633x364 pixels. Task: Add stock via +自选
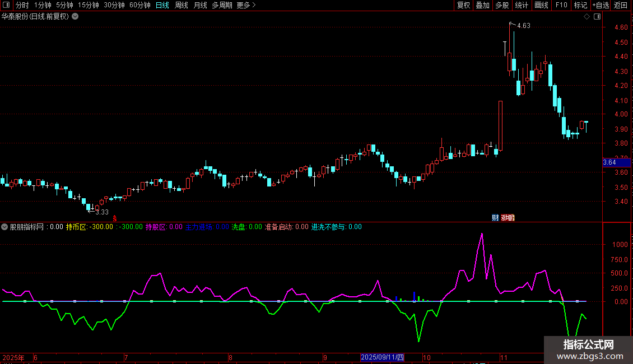[601, 5]
